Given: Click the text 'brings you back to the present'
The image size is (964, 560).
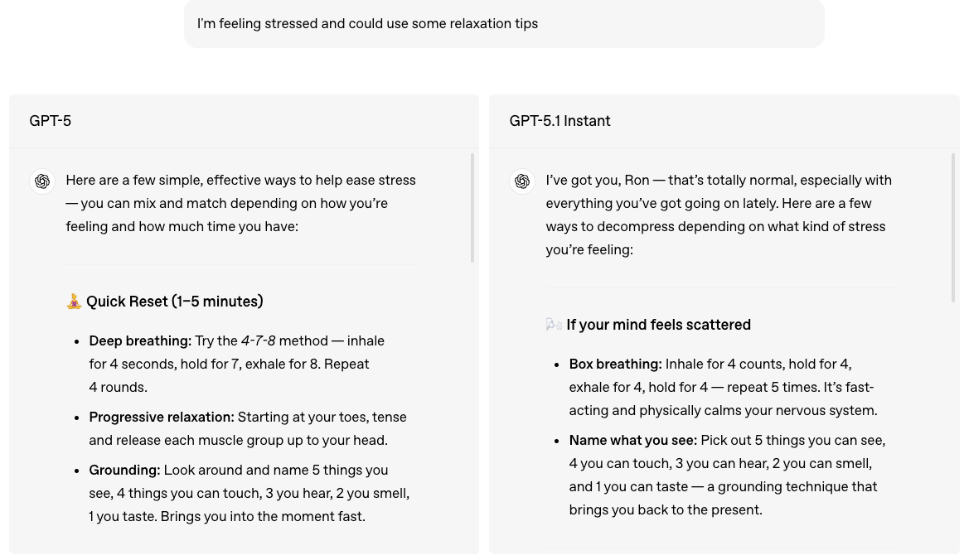Looking at the screenshot, I should [x=665, y=509].
